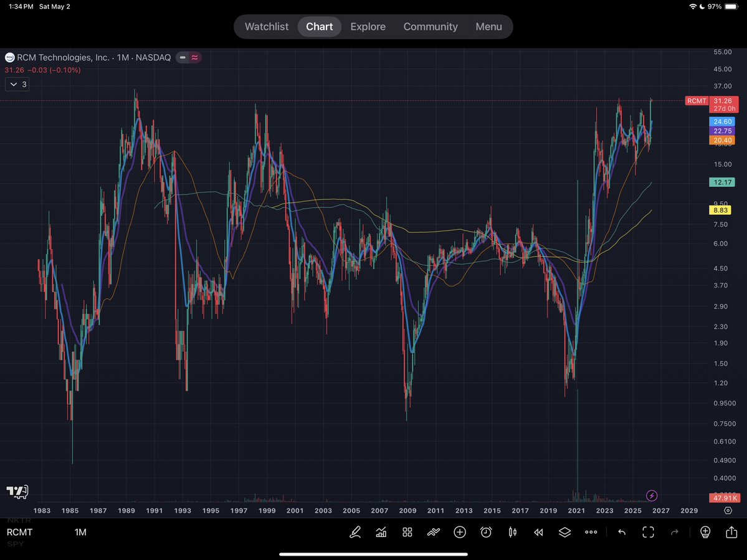
Task: Tap the 1:34 PM clock in status bar
Action: coord(21,7)
